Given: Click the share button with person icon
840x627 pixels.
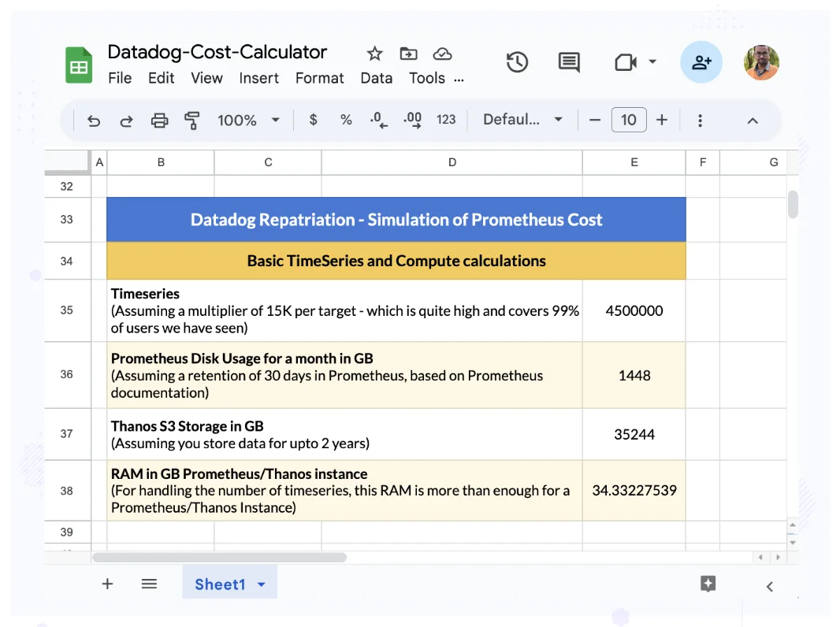Looking at the screenshot, I should click(701, 62).
